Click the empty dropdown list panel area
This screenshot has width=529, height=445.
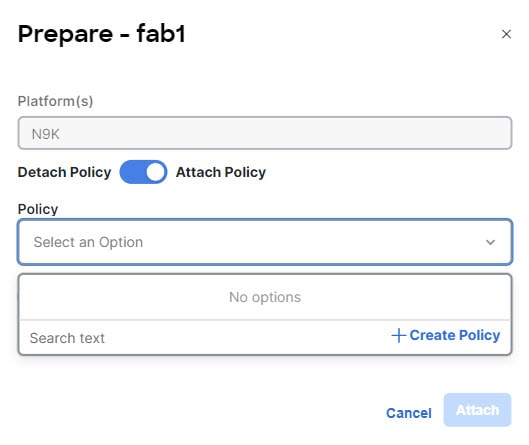265,314
